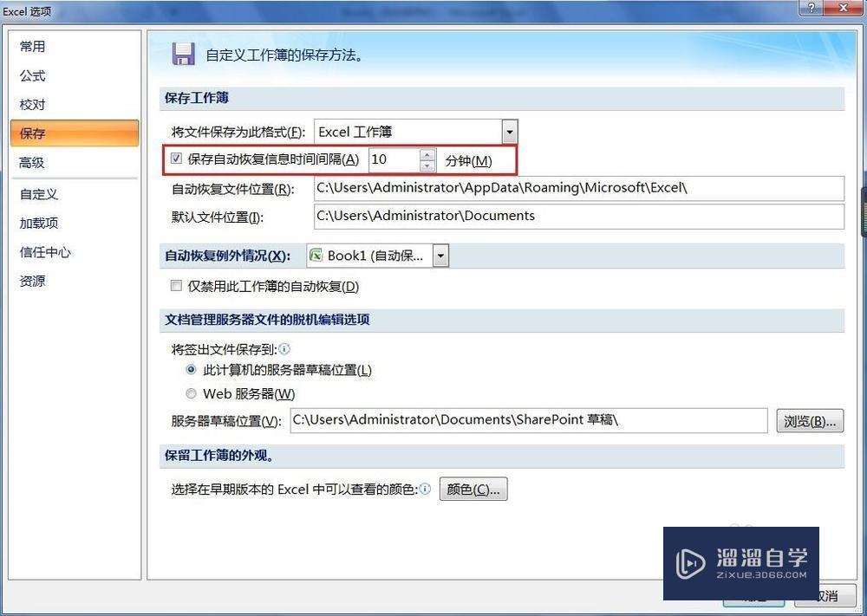The width and height of the screenshot is (867, 616).
Task: Uncheck 保存自动恢复信息时间间隔 checkbox
Action: point(176,159)
